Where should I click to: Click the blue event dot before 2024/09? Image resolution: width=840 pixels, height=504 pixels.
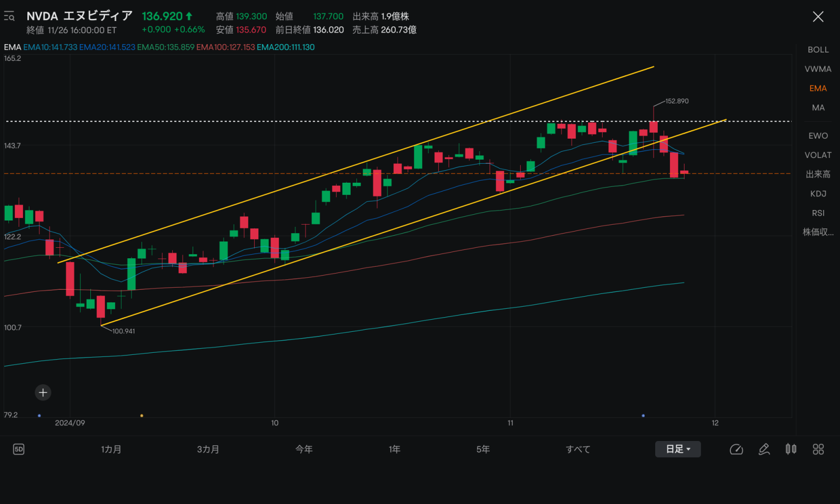tap(39, 416)
